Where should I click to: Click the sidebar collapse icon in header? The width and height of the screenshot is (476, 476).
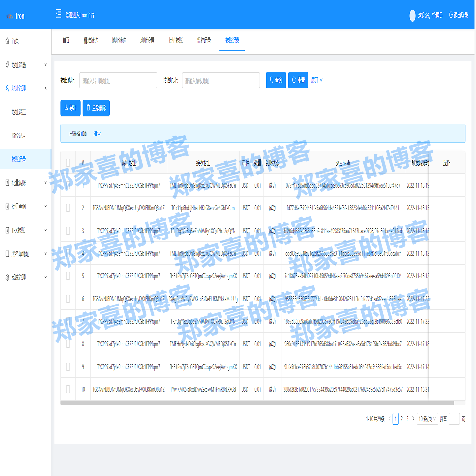tap(59, 14)
